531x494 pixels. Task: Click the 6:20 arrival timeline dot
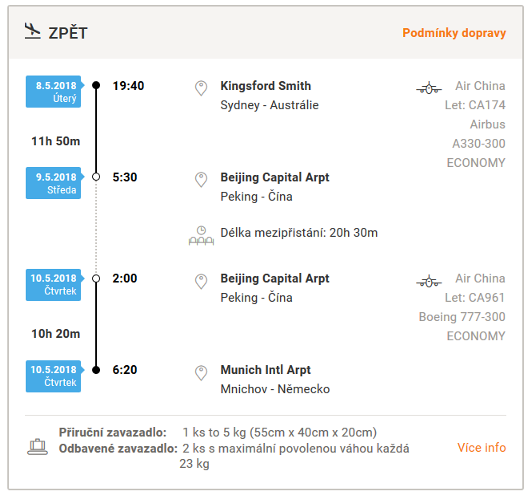point(96,370)
